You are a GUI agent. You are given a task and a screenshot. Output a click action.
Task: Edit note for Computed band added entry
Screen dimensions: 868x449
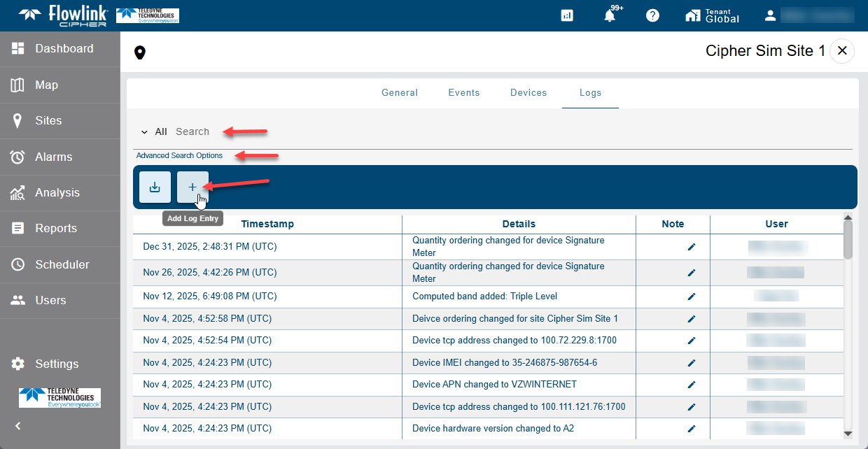[x=692, y=297]
